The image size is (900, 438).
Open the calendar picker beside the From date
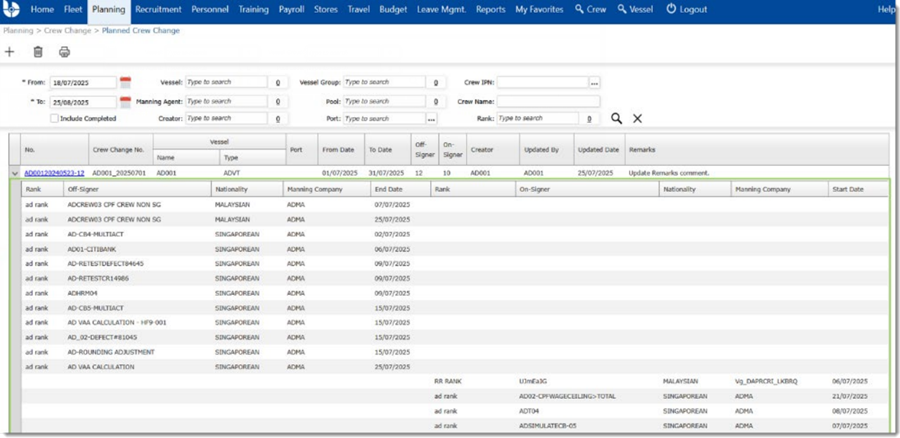pos(126,82)
